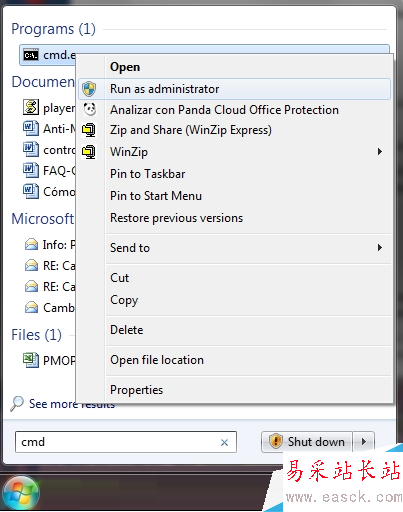Clear the search box with X

(x=224, y=443)
